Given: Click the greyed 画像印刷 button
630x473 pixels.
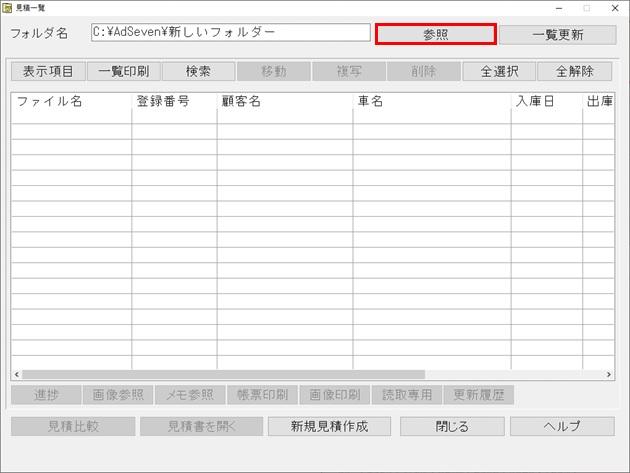Looking at the screenshot, I should click(335, 395).
